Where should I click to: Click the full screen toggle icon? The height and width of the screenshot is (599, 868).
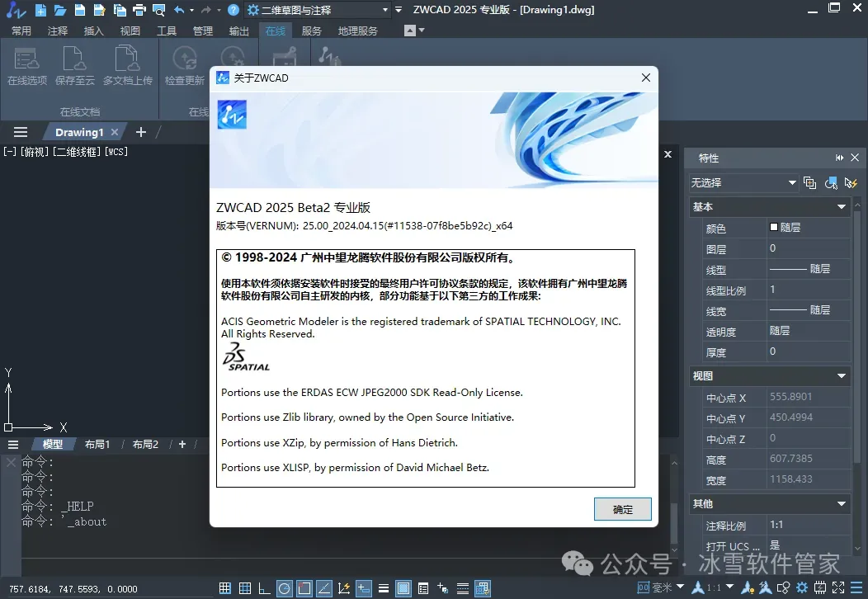[838, 587]
